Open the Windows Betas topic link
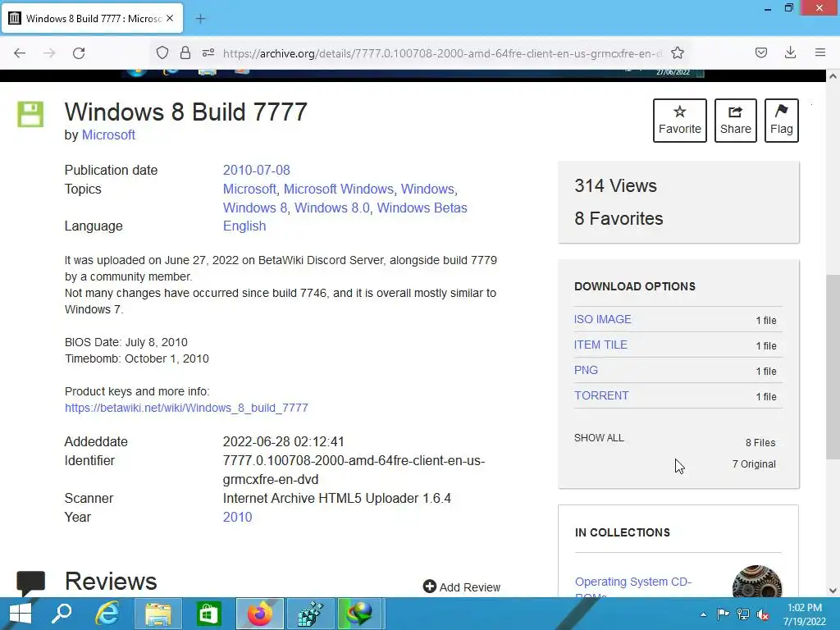This screenshot has height=630, width=840. (x=422, y=208)
